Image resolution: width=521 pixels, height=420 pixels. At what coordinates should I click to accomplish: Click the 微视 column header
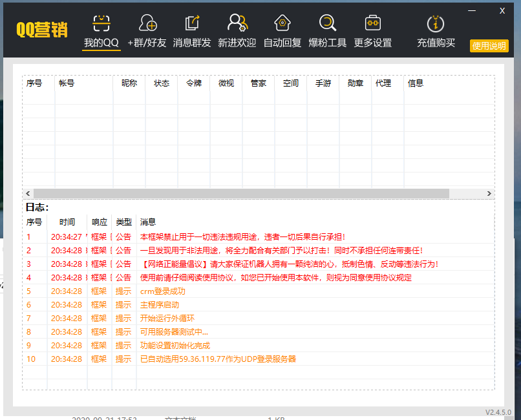tap(226, 83)
